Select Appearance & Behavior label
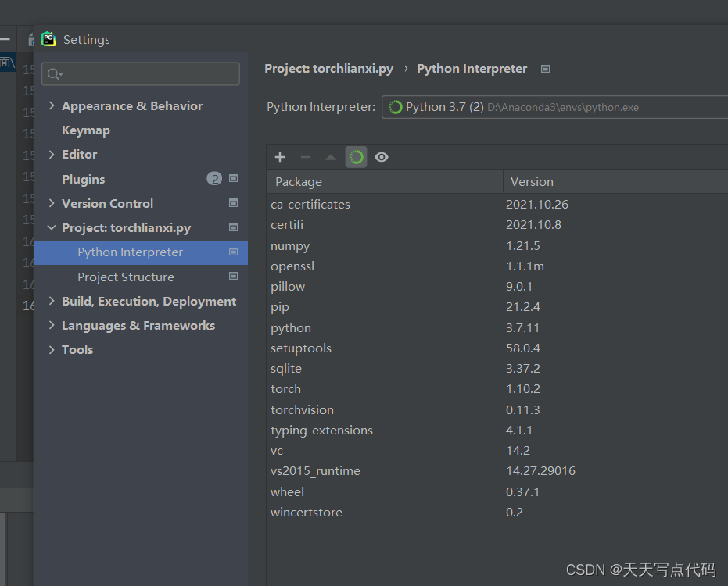728x586 pixels. (x=132, y=105)
